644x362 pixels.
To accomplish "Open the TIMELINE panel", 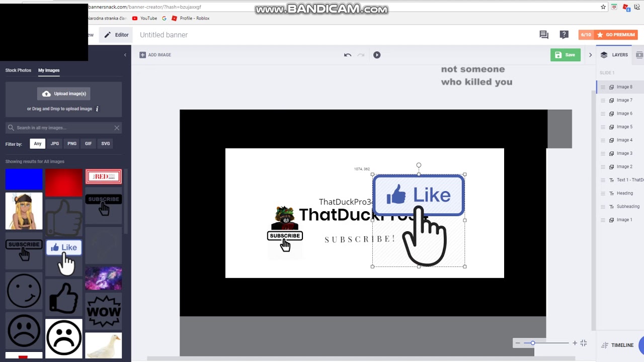I will coord(618,345).
